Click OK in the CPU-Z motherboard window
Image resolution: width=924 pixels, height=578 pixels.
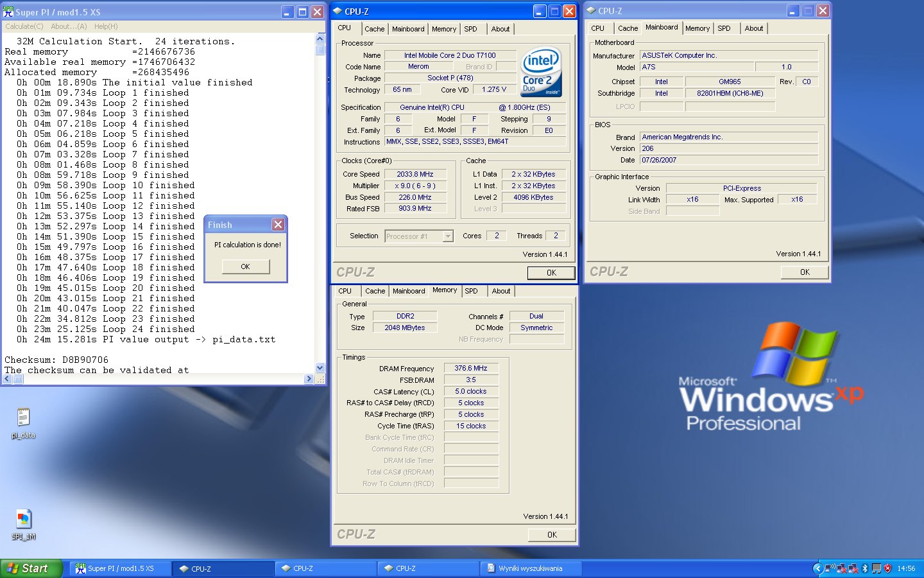point(805,272)
